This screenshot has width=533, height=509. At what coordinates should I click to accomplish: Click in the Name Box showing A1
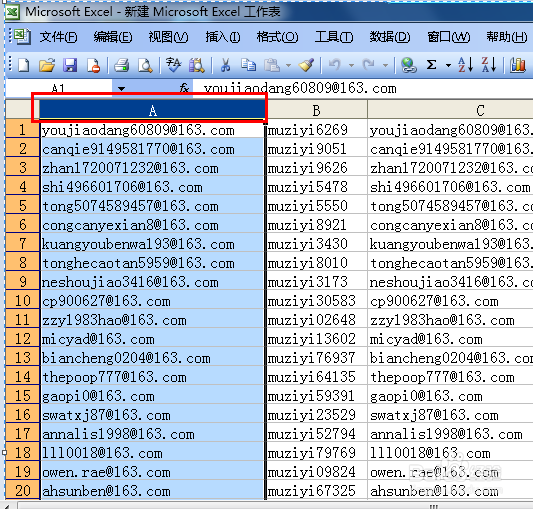click(58, 89)
